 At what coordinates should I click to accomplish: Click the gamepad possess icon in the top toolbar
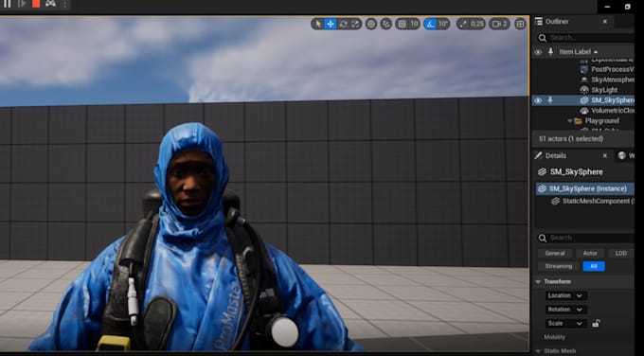pyautogui.click(x=50, y=4)
